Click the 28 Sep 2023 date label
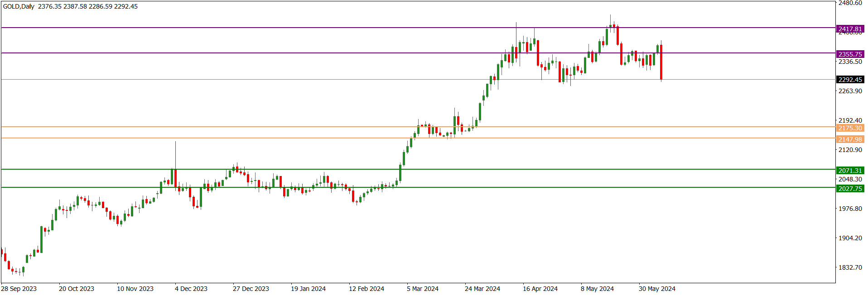The height and width of the screenshot is (295, 868). coord(19,289)
